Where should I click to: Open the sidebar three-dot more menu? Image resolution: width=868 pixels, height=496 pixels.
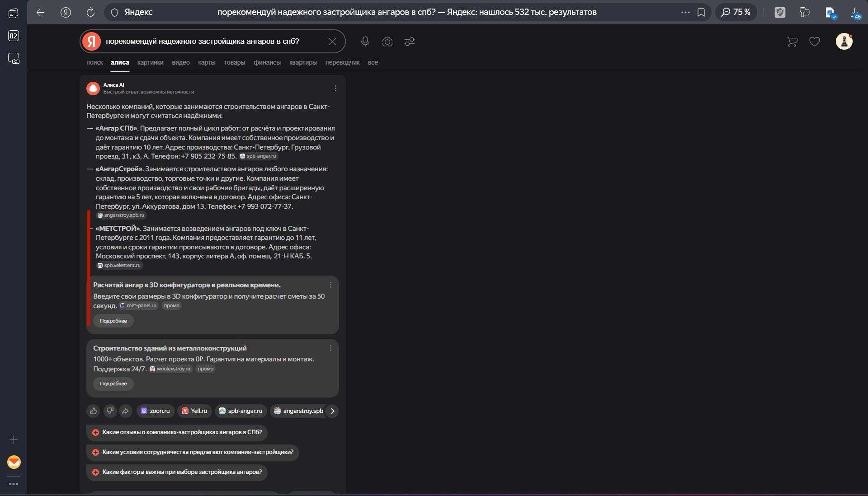[14, 484]
